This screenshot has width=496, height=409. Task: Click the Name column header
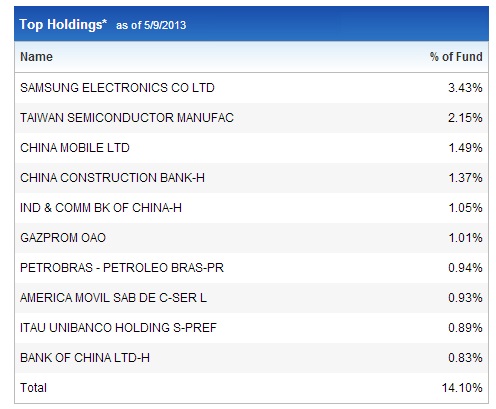(x=36, y=57)
